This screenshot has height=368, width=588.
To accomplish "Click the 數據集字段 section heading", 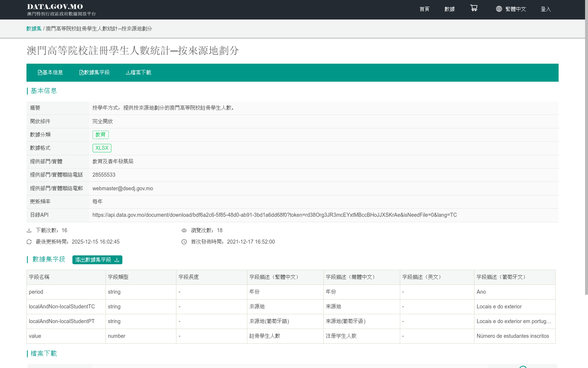I will [49, 259].
